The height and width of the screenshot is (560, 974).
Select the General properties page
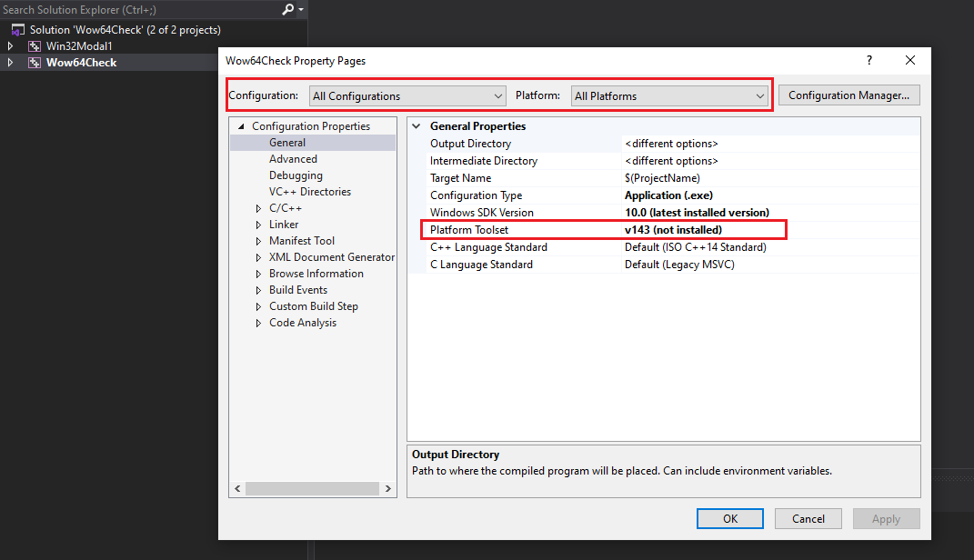point(287,143)
